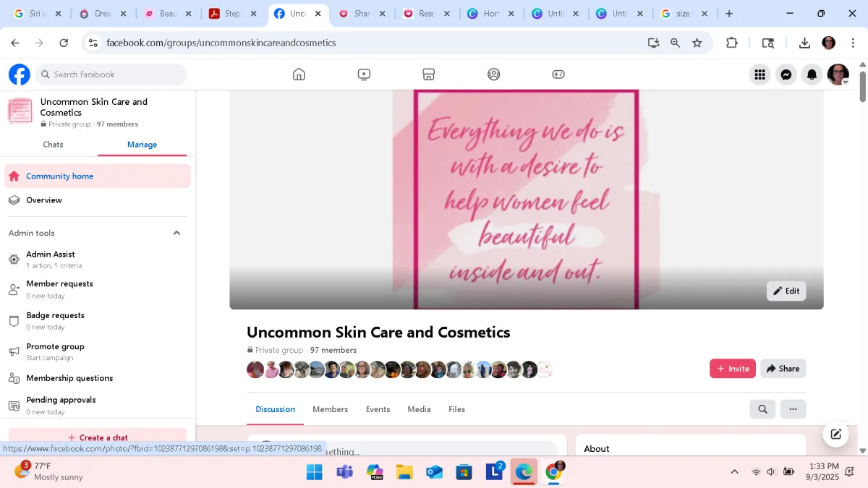Open the taskbar clock showing 1:33 PM

822,471
